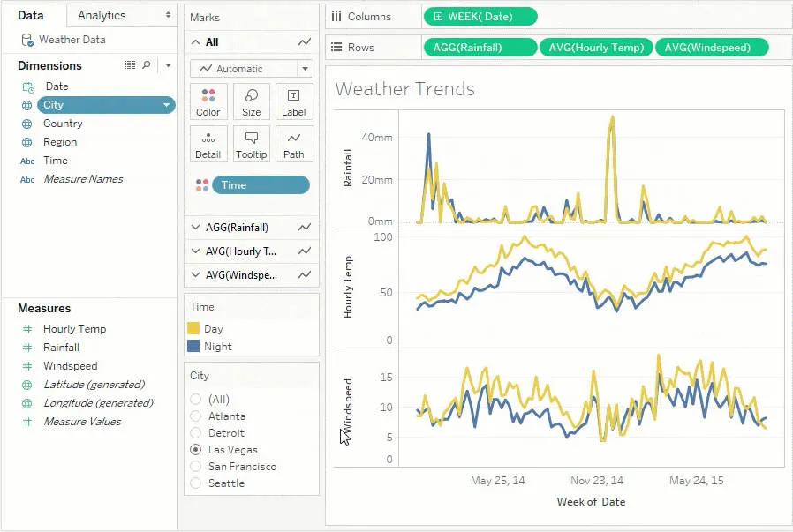Select the Country dimension field
This screenshot has height=532, width=793.
tap(63, 124)
